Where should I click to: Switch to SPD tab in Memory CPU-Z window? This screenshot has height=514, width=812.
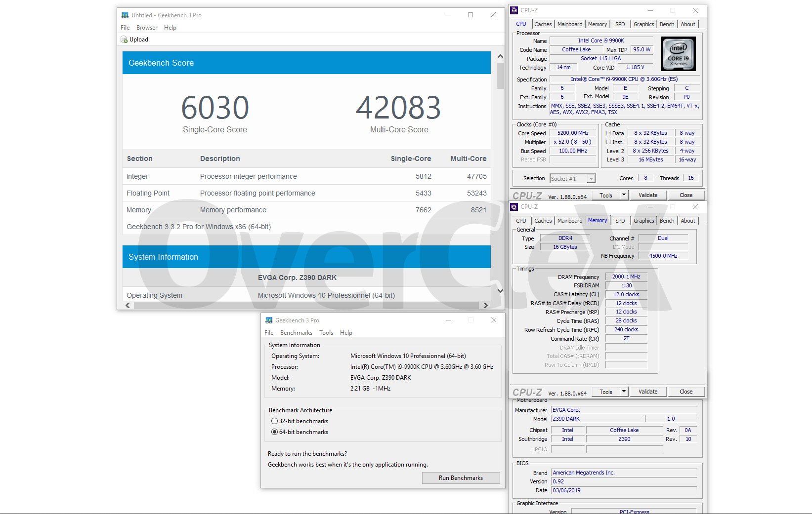[x=620, y=221]
